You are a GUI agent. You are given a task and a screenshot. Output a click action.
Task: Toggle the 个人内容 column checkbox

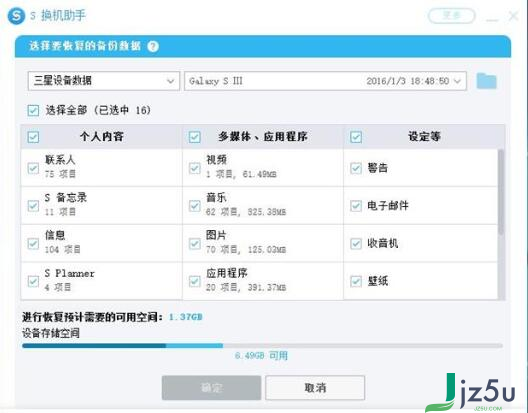(33, 137)
